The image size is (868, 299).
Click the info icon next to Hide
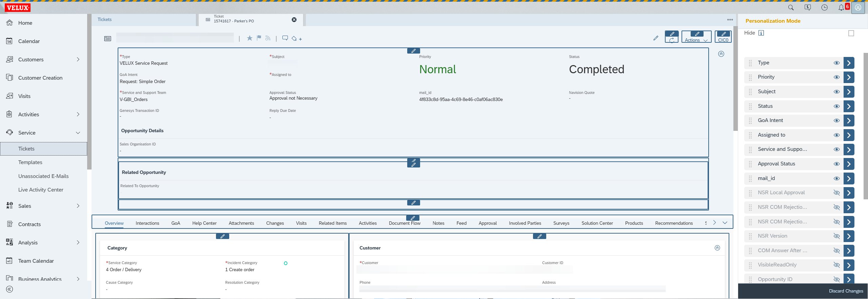coord(761,33)
